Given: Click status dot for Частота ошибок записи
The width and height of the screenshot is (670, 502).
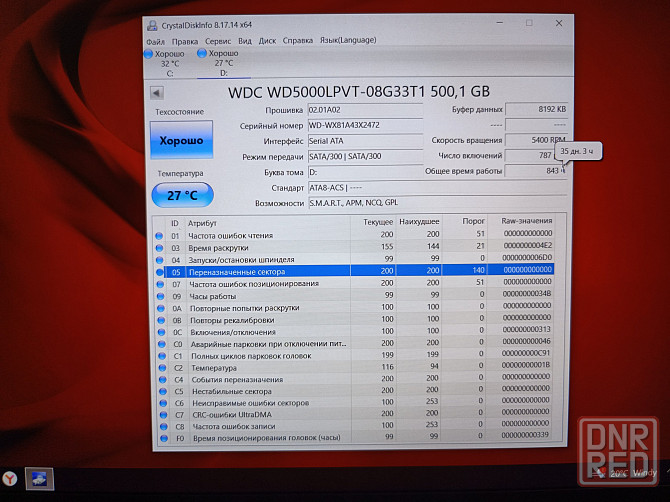Looking at the screenshot, I should click(164, 426).
